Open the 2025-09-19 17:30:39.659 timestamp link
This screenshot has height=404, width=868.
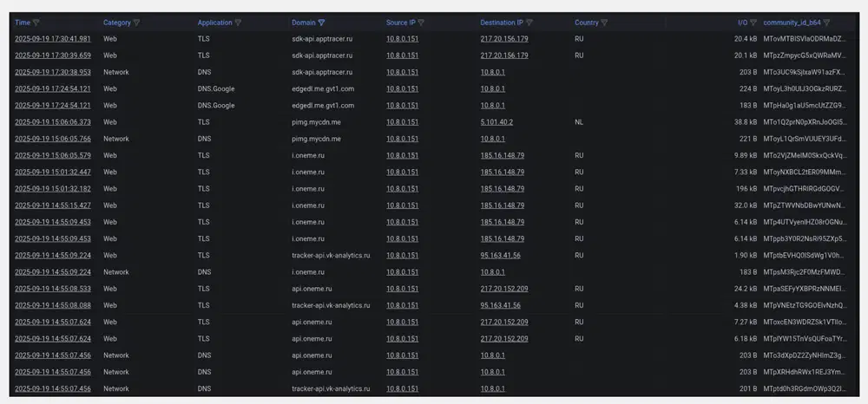[x=53, y=55]
